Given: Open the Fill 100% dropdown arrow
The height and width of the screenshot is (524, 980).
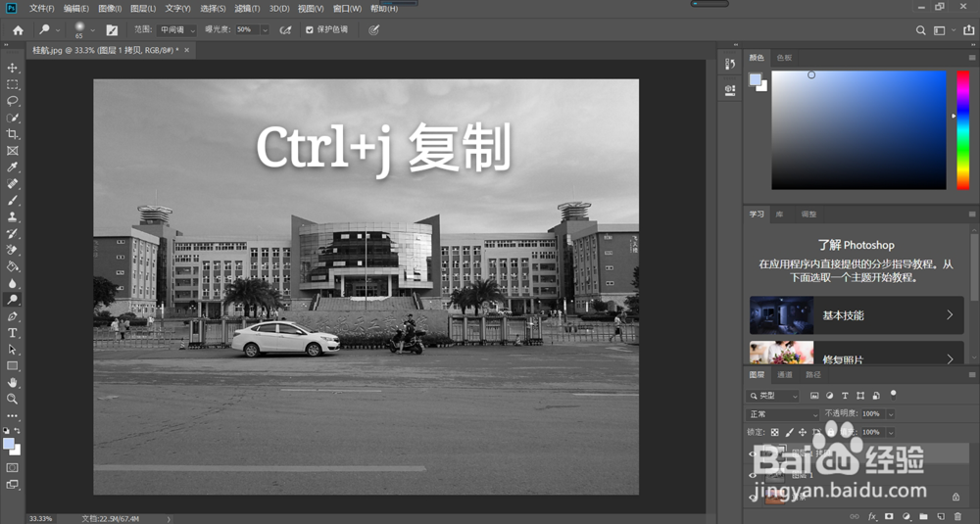Looking at the screenshot, I should pyautogui.click(x=891, y=432).
